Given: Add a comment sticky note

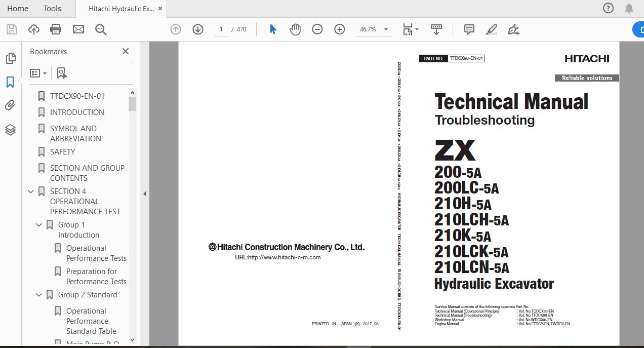Looking at the screenshot, I should pos(469,29).
